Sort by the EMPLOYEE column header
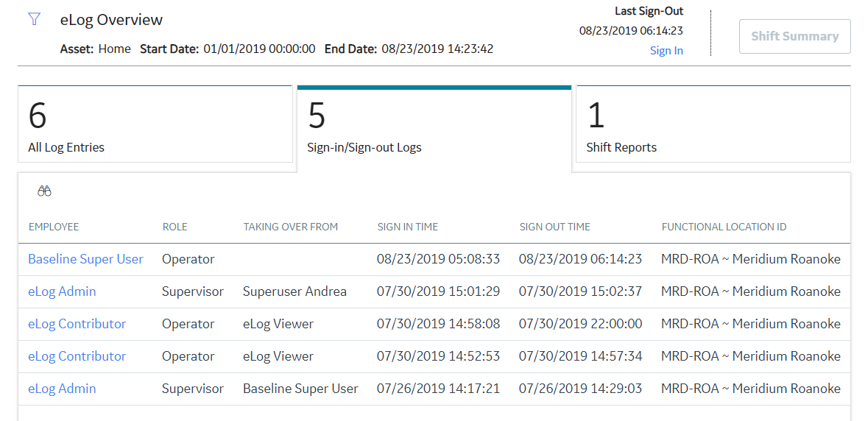 click(x=54, y=227)
